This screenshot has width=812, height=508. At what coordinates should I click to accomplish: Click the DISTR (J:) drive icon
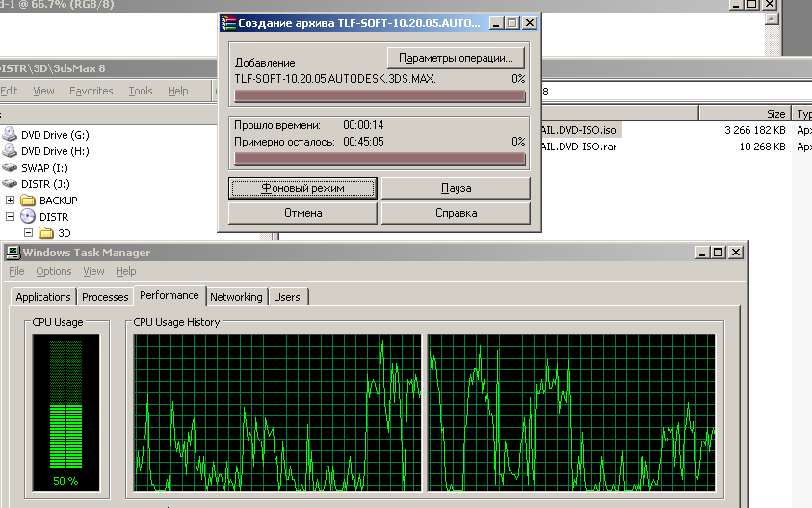[10, 184]
